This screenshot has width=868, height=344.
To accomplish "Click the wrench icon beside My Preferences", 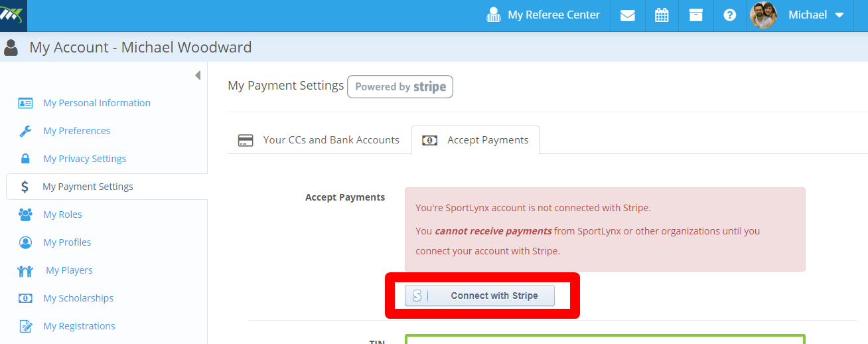I will click(x=25, y=131).
